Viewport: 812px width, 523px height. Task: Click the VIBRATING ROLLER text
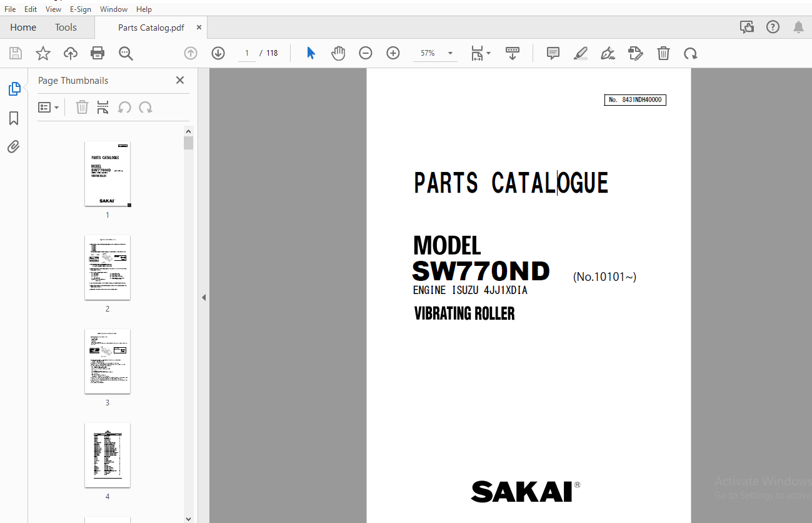464,313
